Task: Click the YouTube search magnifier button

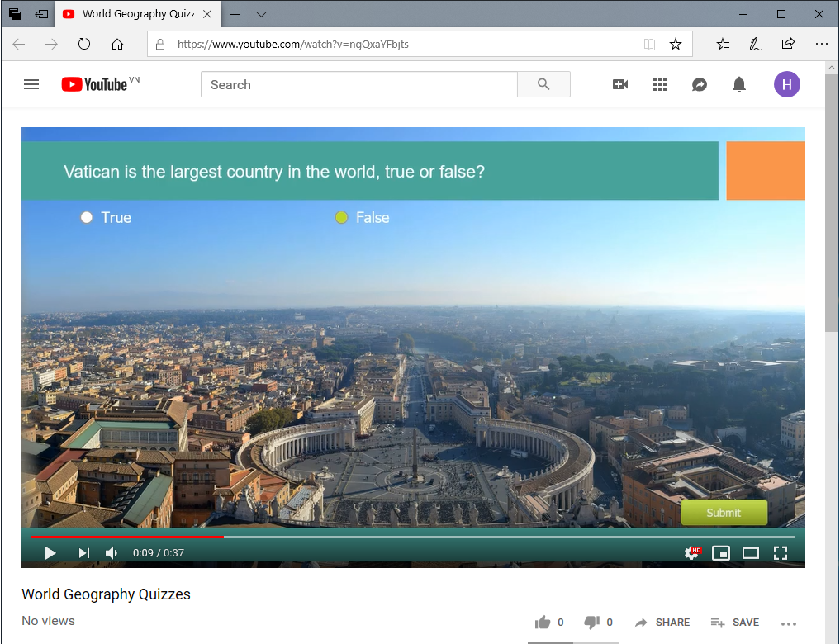Action: (x=543, y=84)
